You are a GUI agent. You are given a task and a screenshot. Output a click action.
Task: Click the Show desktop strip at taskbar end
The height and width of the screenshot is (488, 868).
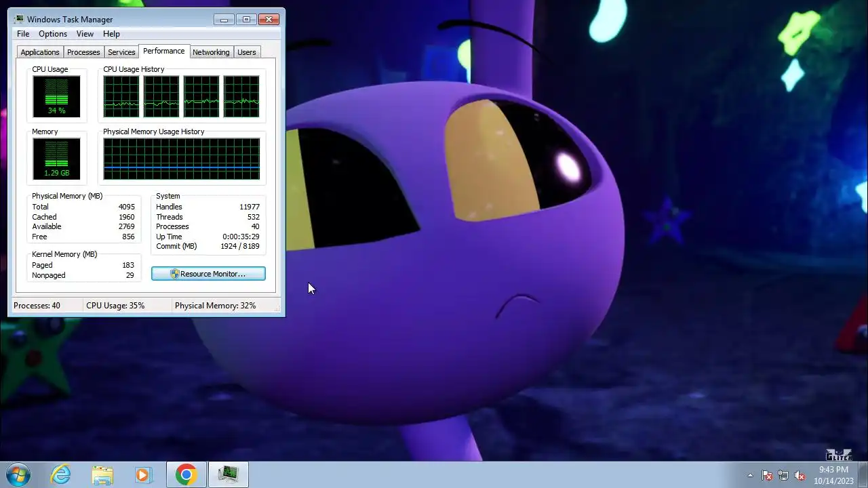point(863,474)
